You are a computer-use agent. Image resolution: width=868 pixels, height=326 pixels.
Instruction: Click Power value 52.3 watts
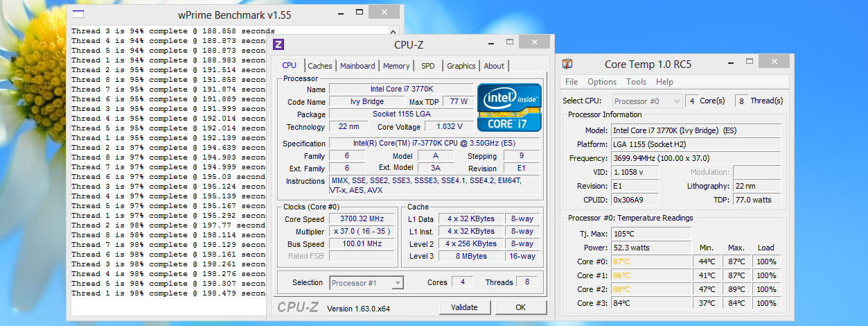pos(650,248)
